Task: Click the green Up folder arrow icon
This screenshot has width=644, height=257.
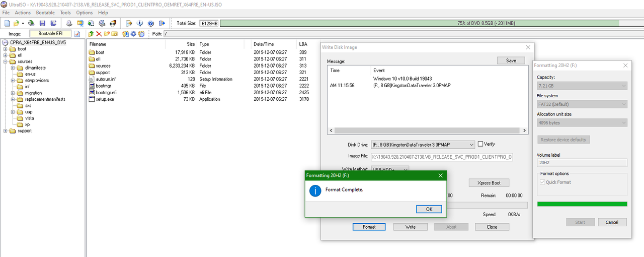Action: point(91,34)
